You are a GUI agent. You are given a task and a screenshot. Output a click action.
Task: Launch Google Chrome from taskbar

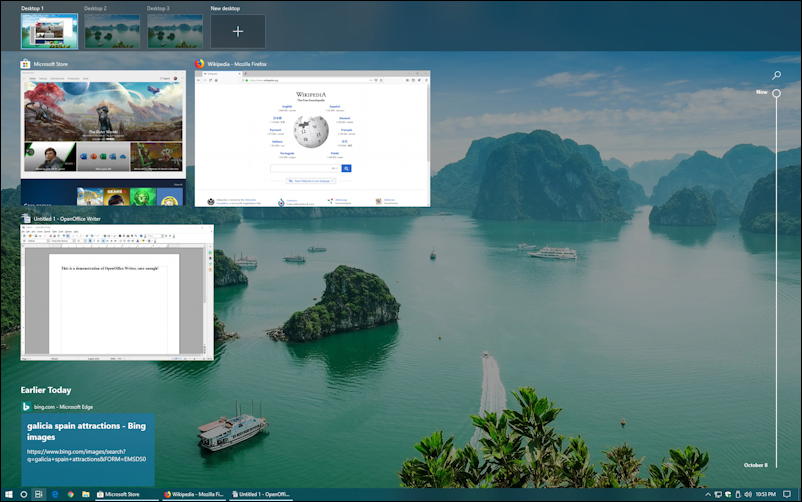(71, 494)
